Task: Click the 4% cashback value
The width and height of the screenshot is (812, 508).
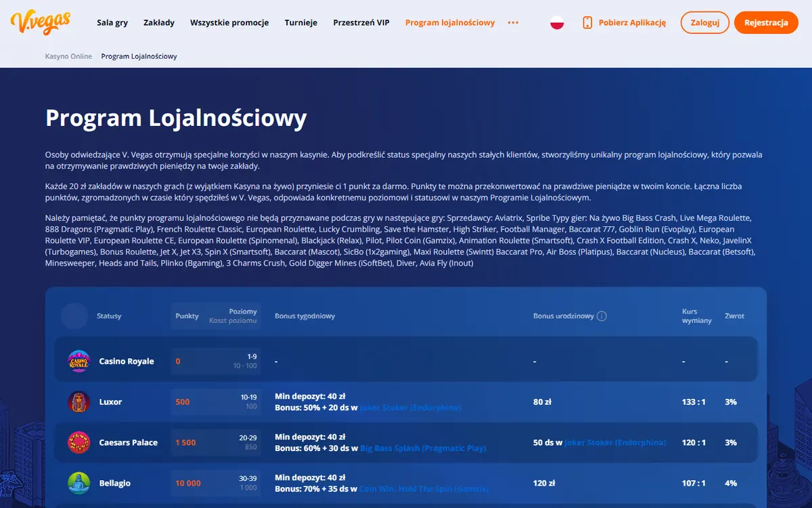Action: point(731,483)
